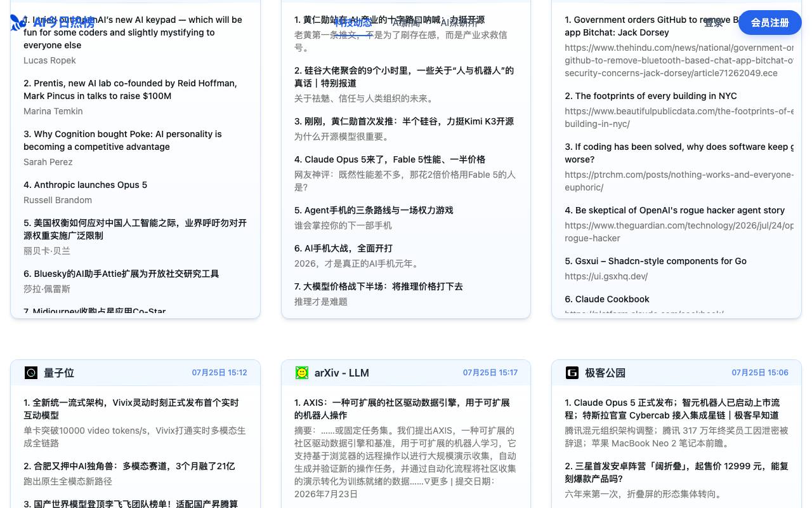Open 'Be skeptical of OpenAI's rogue hacker' story
The height and width of the screenshot is (508, 812).
click(675, 210)
